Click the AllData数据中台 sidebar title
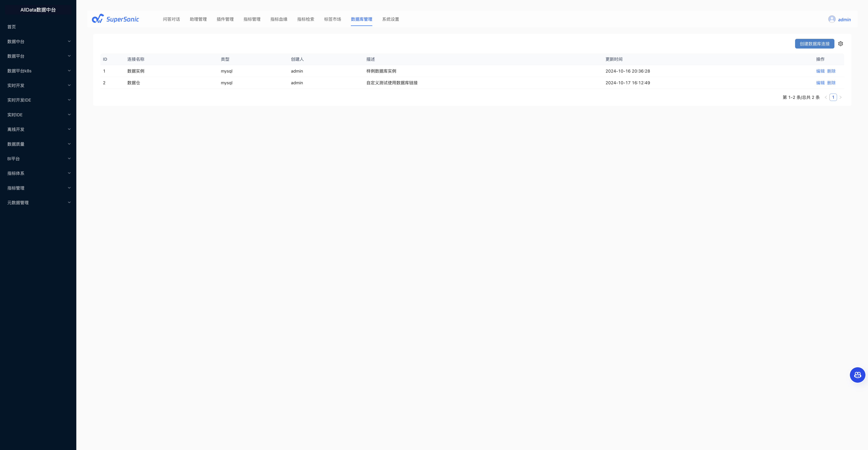 point(38,10)
